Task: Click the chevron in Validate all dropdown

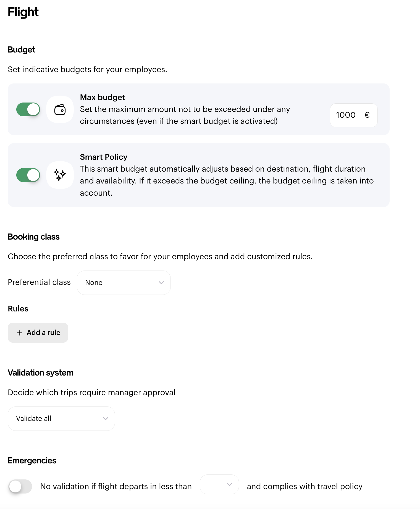Action: (x=105, y=419)
